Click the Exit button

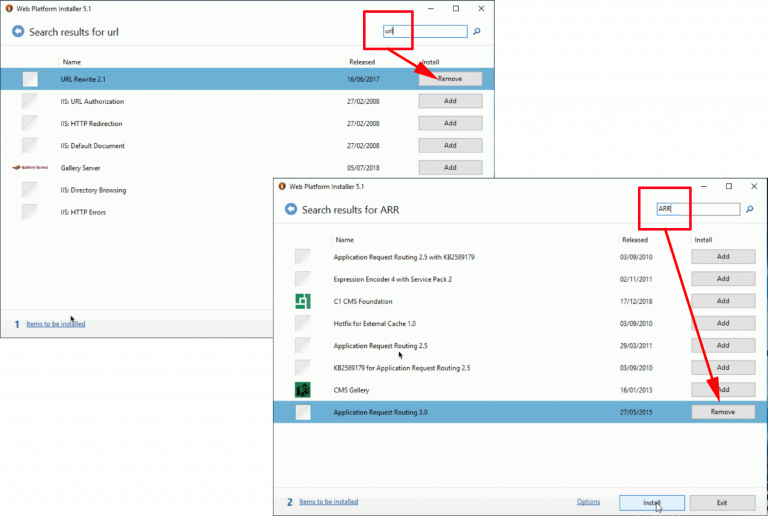click(722, 503)
